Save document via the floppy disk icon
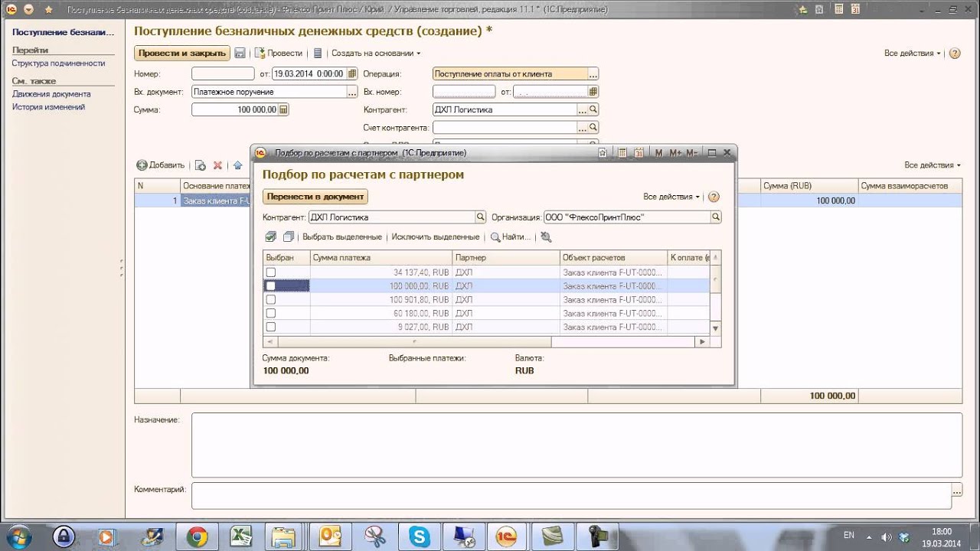Viewport: 980px width, 551px height. pos(240,54)
